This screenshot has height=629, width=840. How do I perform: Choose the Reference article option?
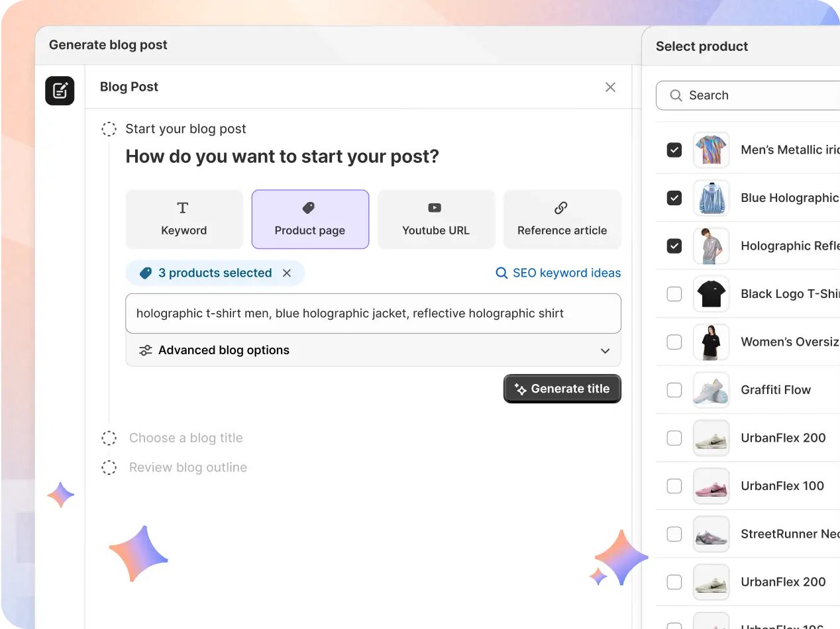pyautogui.click(x=562, y=219)
